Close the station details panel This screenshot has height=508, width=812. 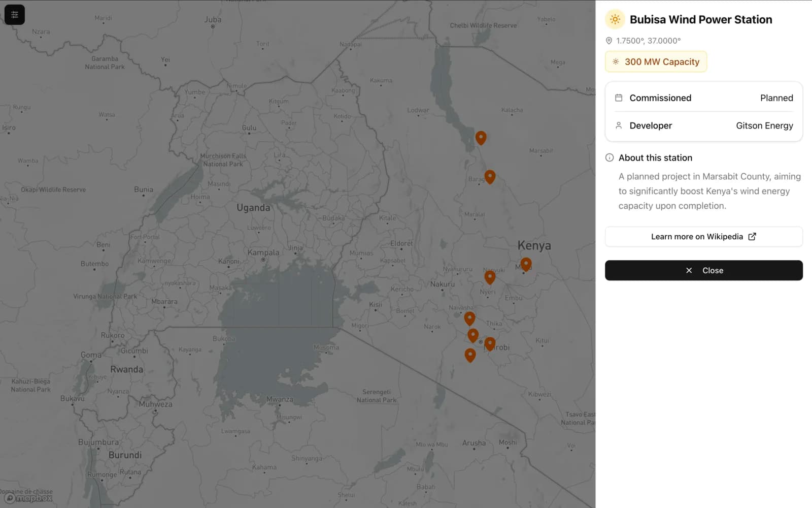pos(704,270)
